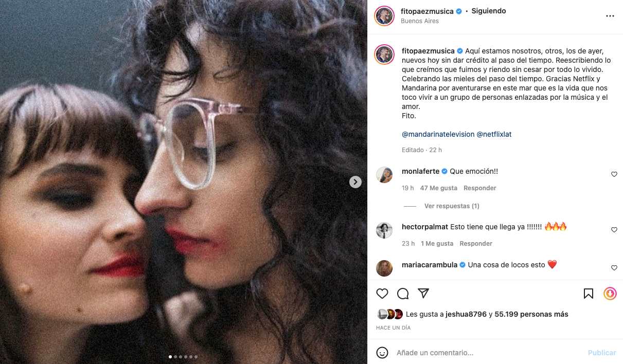
Task: Like the post using the heart icon
Action: (x=382, y=293)
